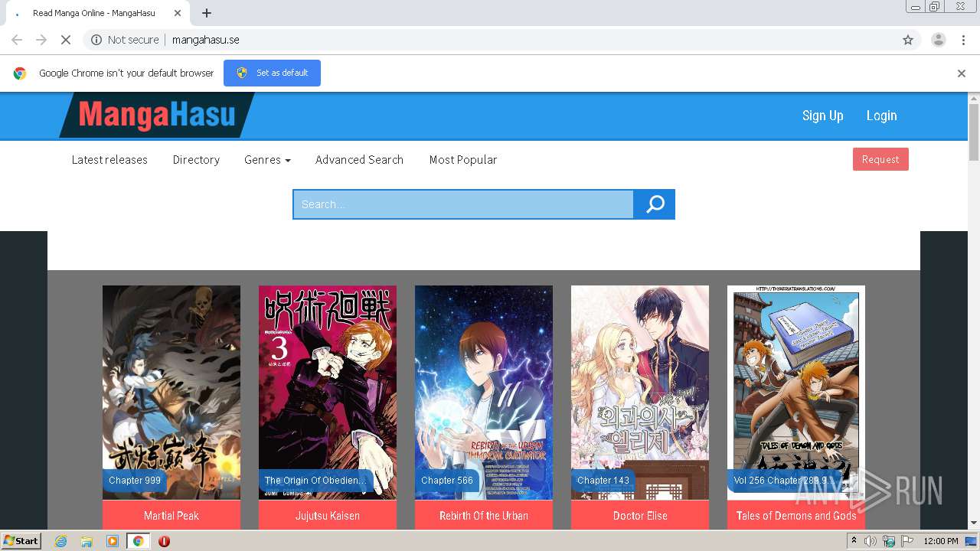Click the MangaHasu logo
The height and width of the screenshot is (551, 980).
157,116
